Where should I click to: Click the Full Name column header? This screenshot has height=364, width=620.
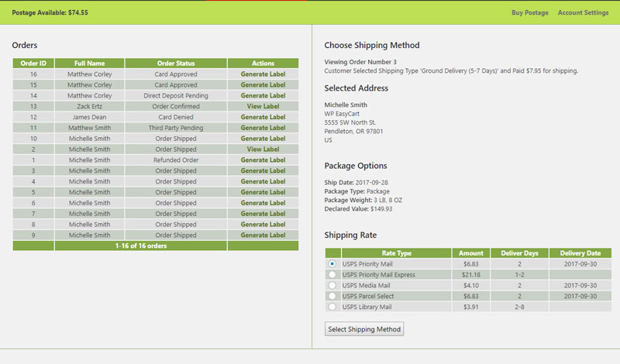[89, 64]
